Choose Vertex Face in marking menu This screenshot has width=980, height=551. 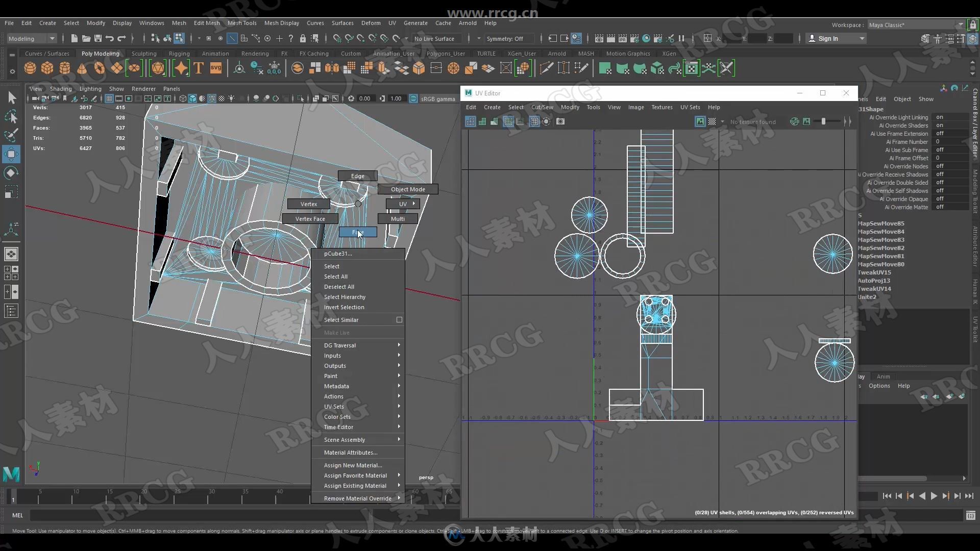pos(310,219)
